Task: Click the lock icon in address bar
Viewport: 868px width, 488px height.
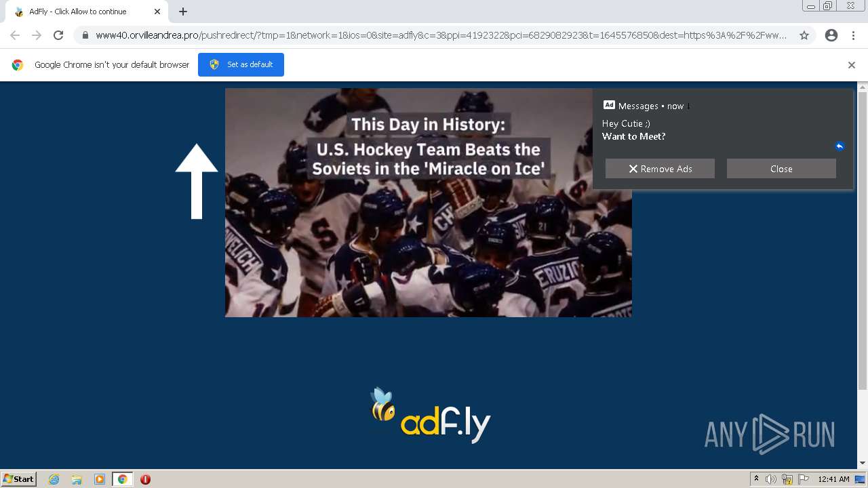Action: coord(85,35)
